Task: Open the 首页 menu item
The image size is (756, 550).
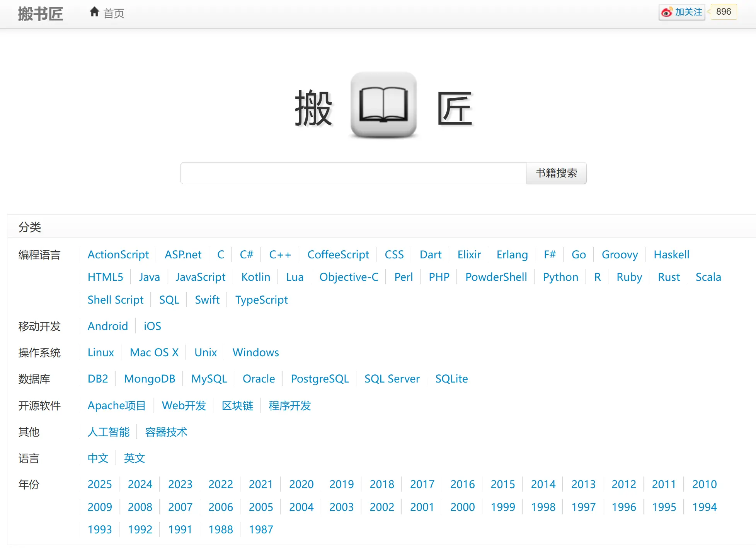Action: tap(114, 14)
